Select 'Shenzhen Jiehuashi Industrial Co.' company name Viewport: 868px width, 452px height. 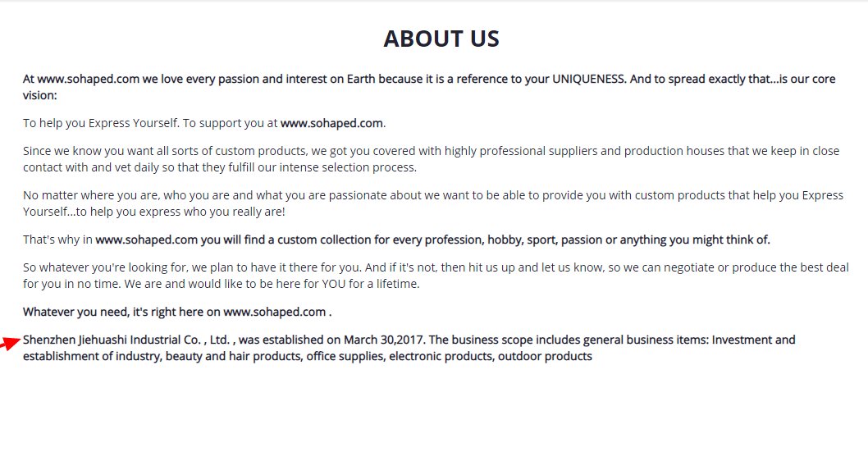pos(112,340)
